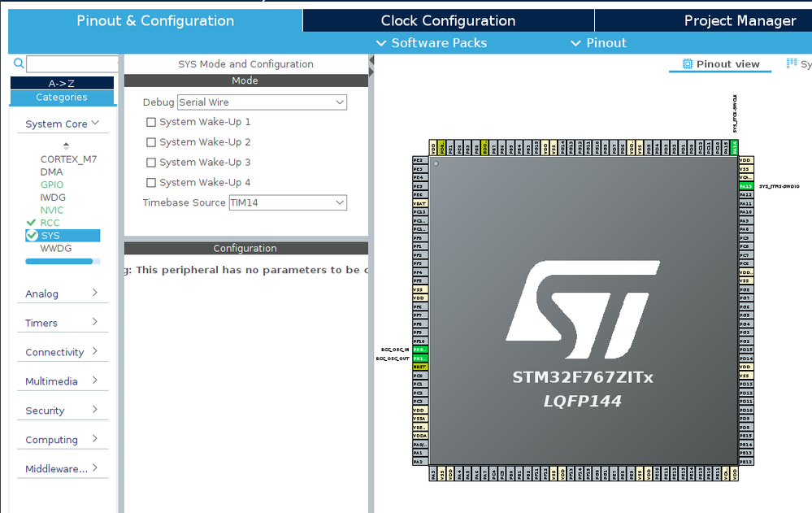The height and width of the screenshot is (513, 812).
Task: Toggle System Wake-Up 2 checkbox
Action: (151, 142)
